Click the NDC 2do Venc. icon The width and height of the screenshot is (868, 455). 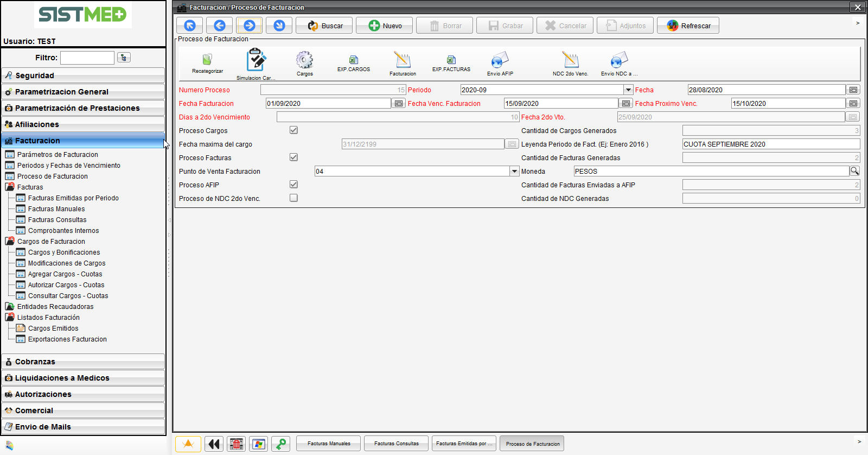coord(570,60)
